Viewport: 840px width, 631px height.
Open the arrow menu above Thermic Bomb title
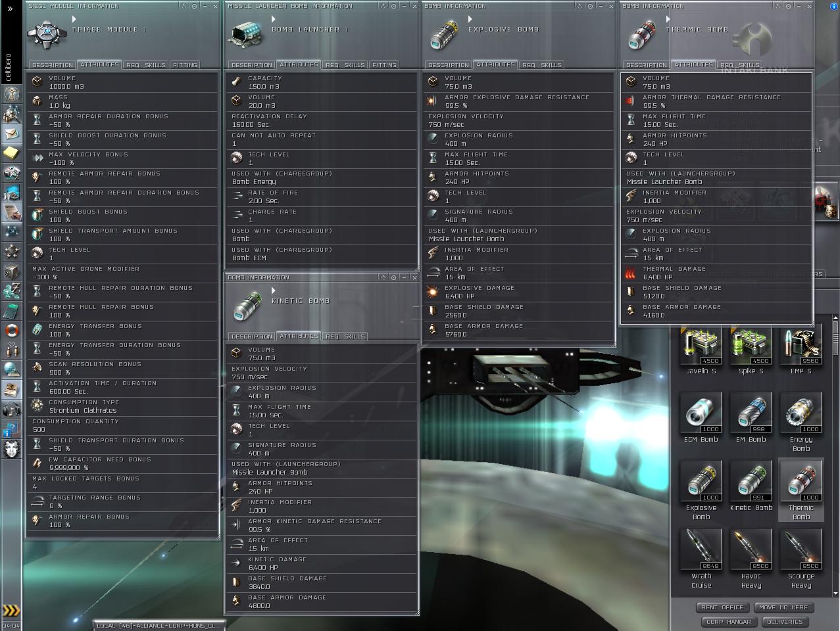click(668, 19)
